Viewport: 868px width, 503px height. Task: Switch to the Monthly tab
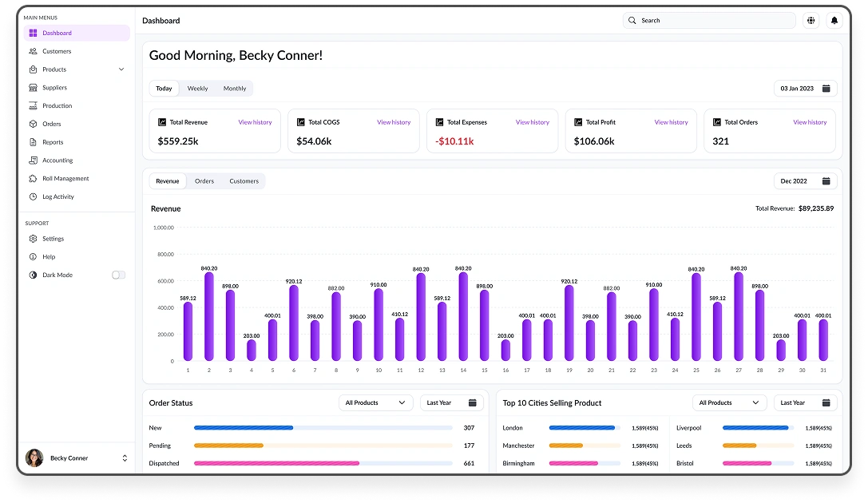(x=235, y=89)
